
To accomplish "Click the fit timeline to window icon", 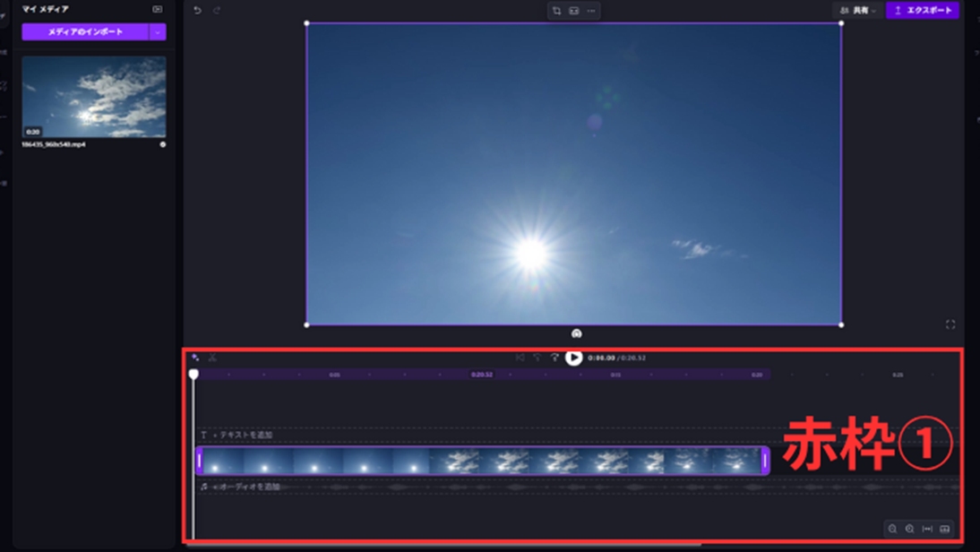I will pos(927,529).
